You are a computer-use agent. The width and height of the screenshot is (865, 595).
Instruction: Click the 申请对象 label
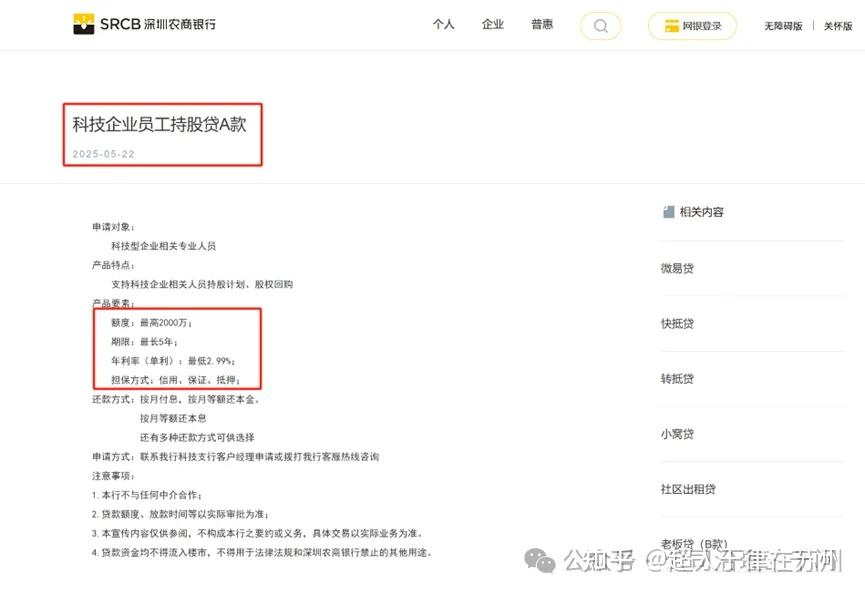113,227
